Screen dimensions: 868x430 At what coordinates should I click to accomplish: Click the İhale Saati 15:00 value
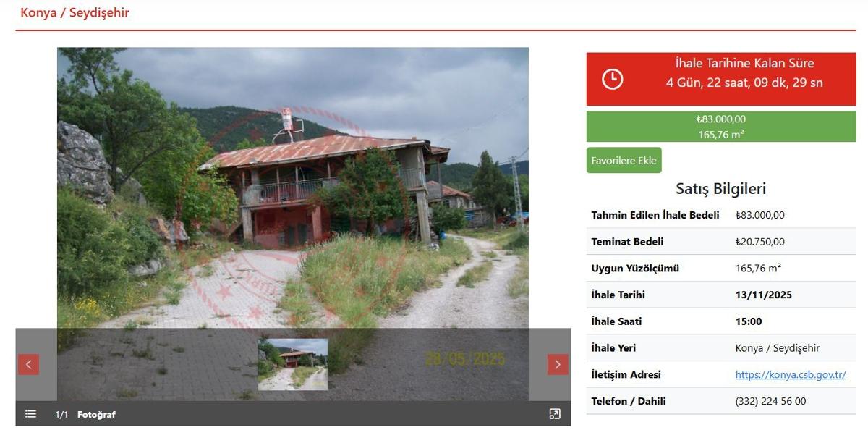[x=749, y=321]
